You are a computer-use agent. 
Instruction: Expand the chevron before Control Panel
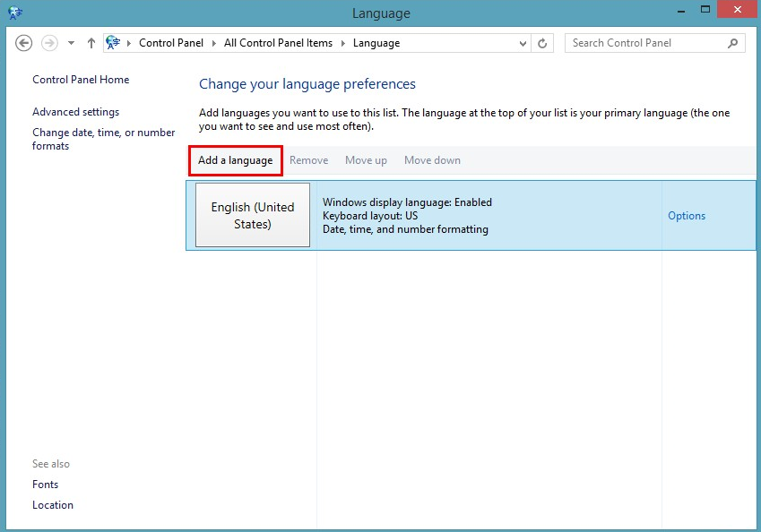pyautogui.click(x=129, y=43)
